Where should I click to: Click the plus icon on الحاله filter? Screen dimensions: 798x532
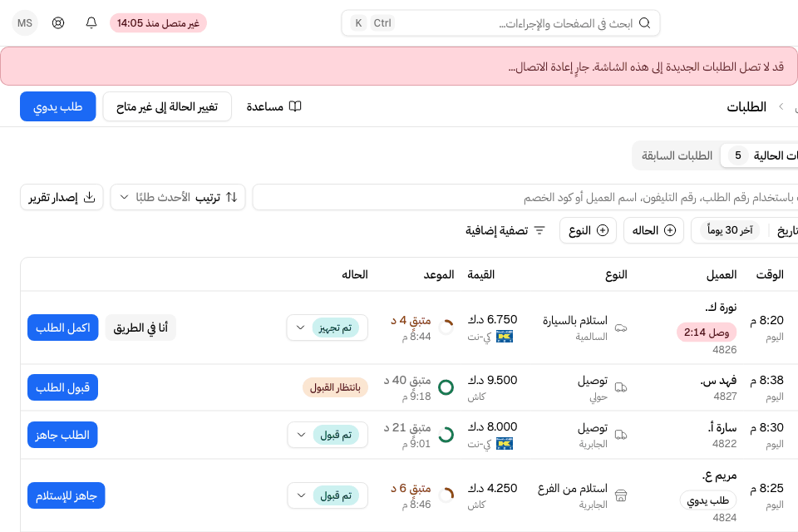point(670,230)
